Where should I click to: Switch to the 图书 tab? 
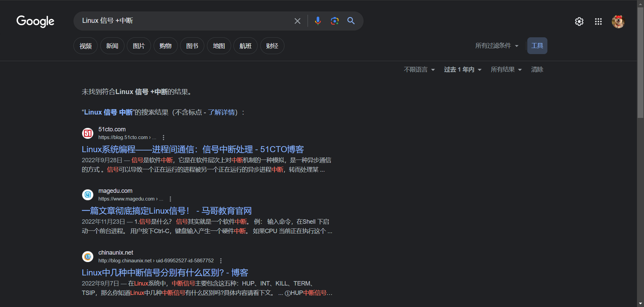192,46
